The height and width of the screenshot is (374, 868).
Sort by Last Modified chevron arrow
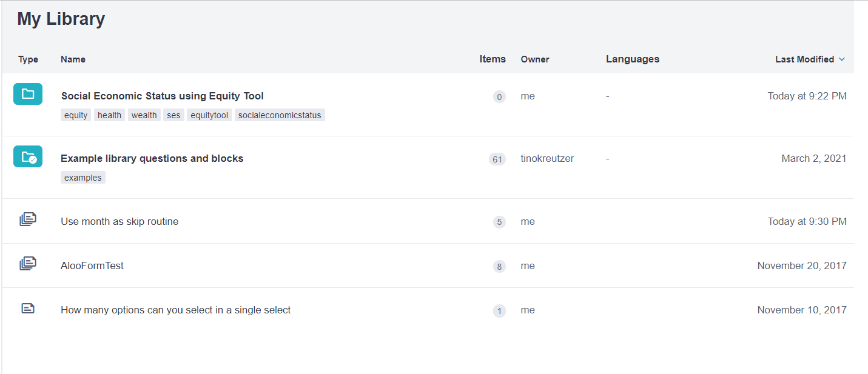coord(841,59)
